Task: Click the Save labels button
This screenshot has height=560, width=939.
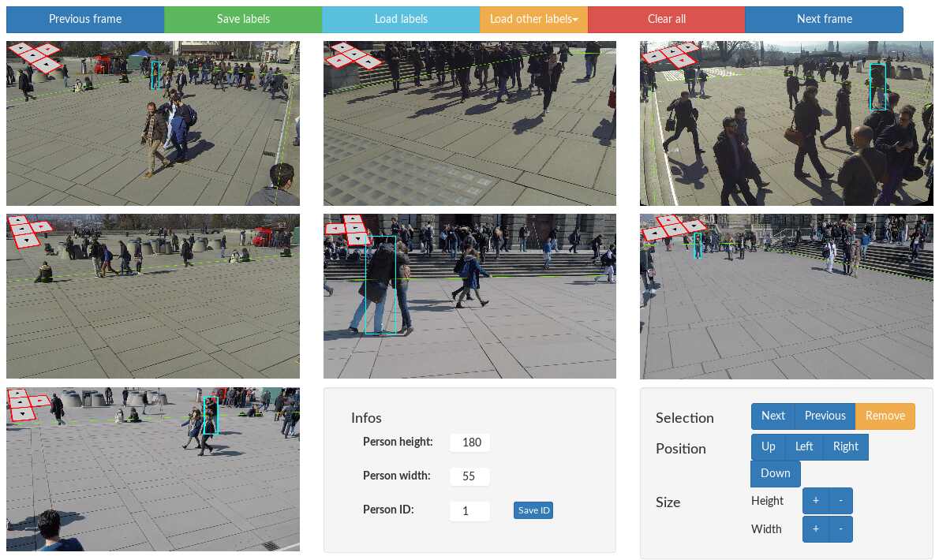Action: tap(243, 19)
